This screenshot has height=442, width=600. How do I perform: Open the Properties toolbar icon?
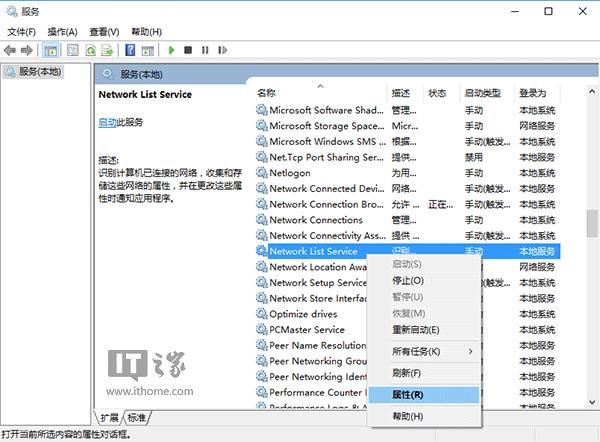[73, 50]
